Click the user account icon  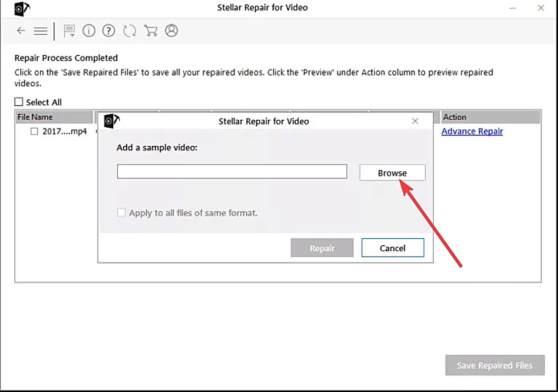click(x=172, y=31)
